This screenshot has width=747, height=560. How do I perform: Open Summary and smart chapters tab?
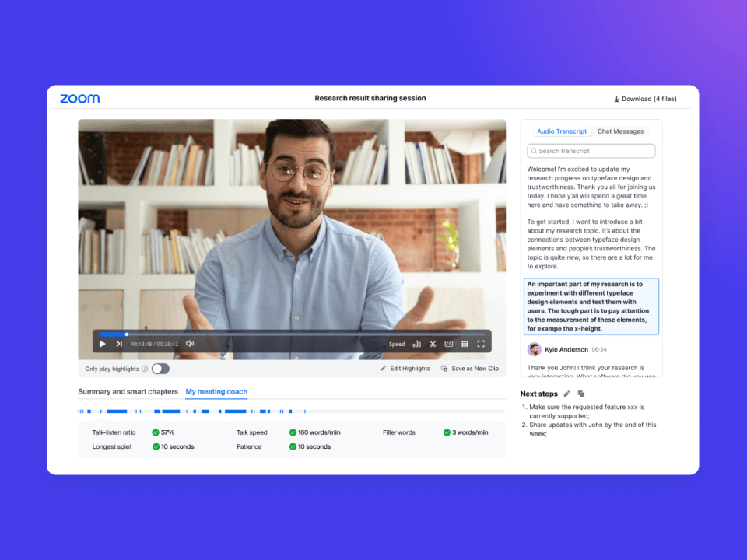coord(128,391)
